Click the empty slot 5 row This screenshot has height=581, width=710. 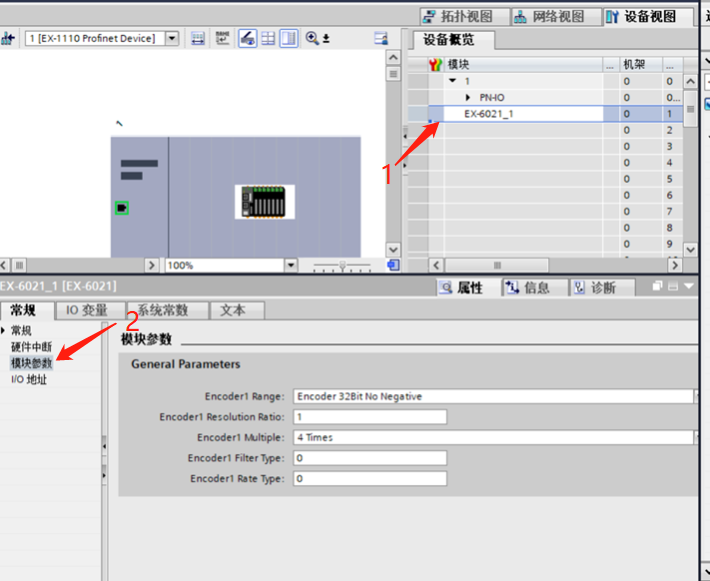(x=545, y=179)
